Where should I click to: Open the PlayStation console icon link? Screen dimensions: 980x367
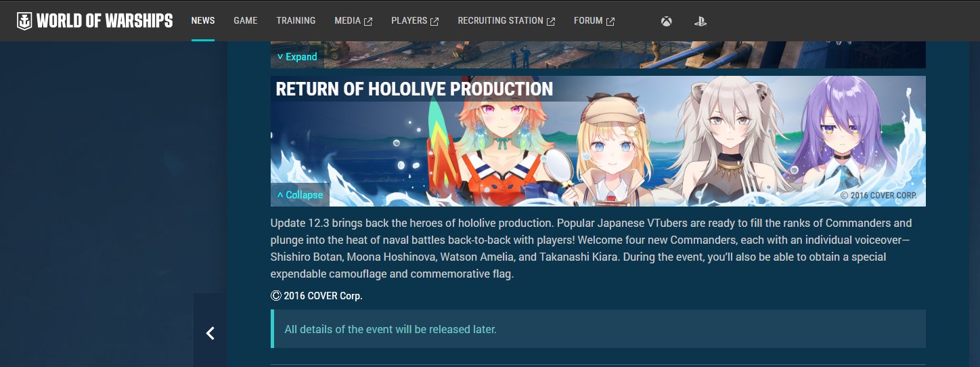pyautogui.click(x=700, y=21)
